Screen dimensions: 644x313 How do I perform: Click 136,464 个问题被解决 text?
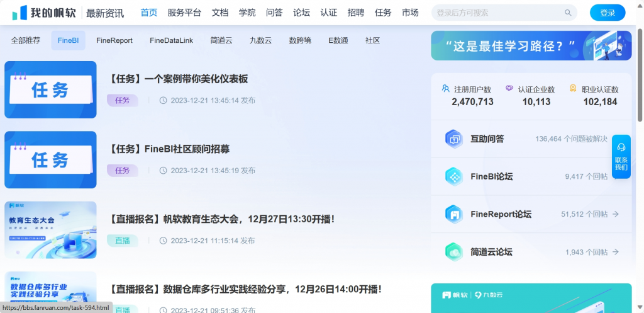[x=571, y=139]
